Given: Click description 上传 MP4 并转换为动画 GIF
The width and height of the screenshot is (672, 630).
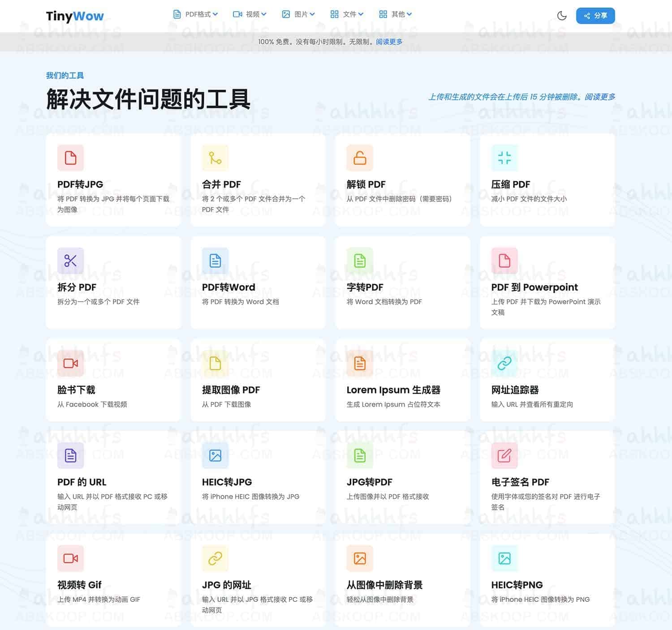Looking at the screenshot, I should 99,600.
